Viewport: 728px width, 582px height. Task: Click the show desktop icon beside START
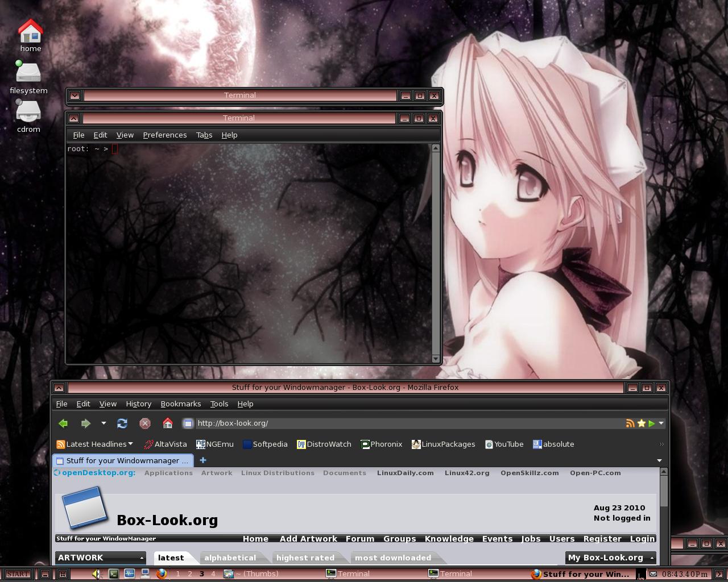click(45, 574)
